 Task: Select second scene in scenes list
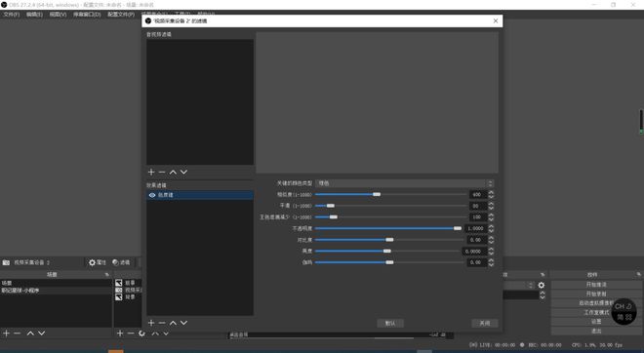(56, 291)
